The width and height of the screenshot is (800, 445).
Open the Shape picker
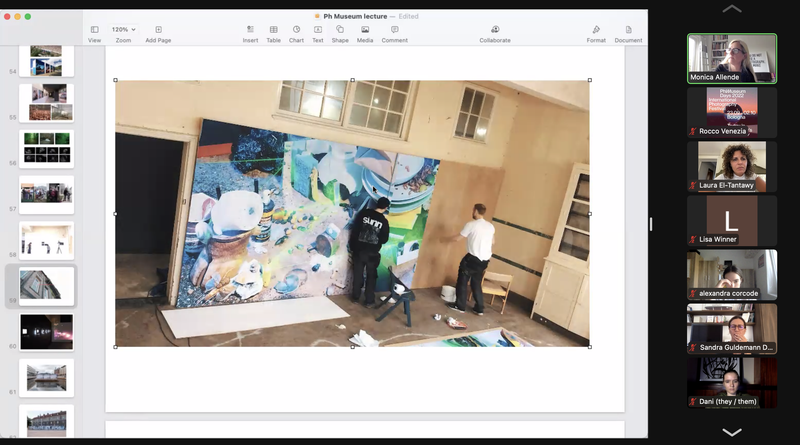pos(340,34)
